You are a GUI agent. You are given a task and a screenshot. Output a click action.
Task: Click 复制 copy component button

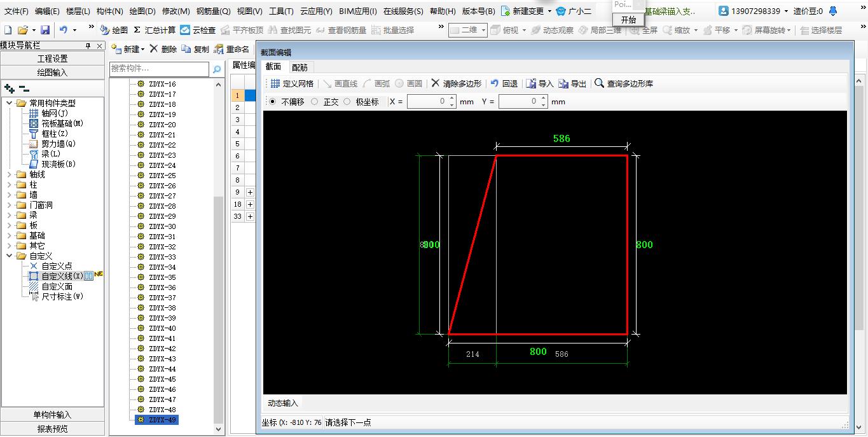(x=195, y=49)
